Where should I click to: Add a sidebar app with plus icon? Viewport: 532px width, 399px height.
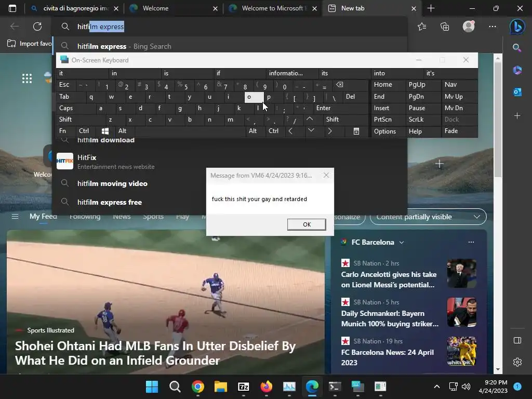coord(517,116)
